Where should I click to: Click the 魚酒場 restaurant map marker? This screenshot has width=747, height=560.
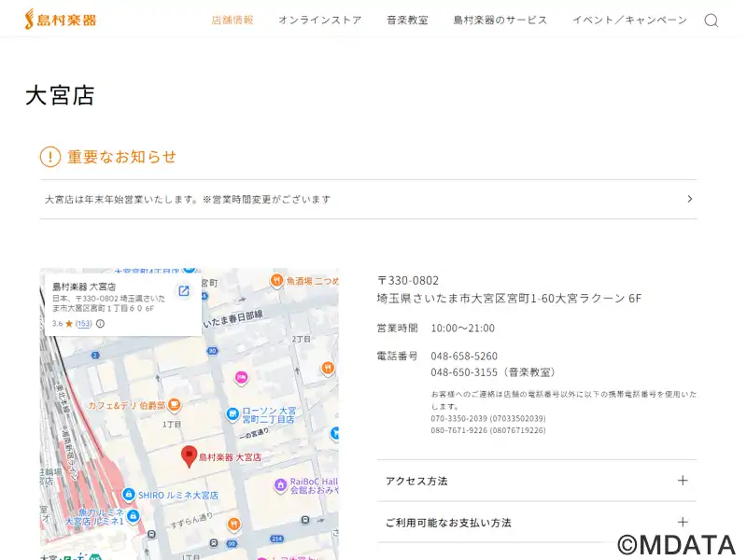[x=276, y=280]
